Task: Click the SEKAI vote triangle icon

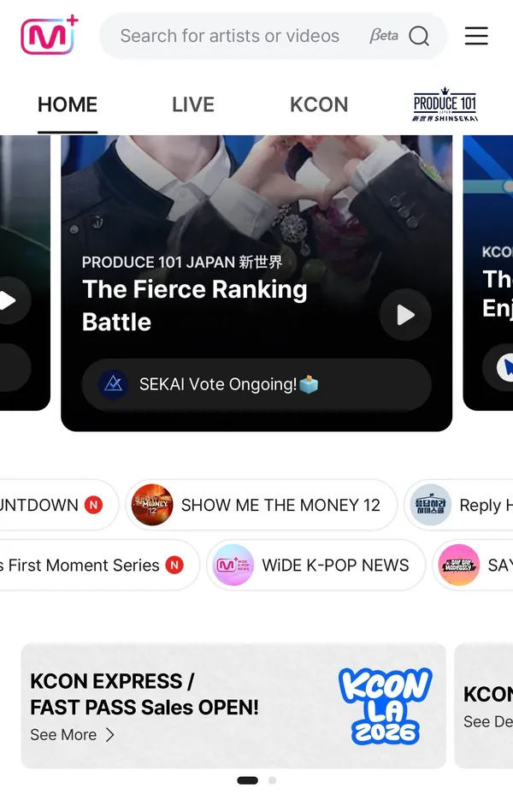Action: [114, 384]
